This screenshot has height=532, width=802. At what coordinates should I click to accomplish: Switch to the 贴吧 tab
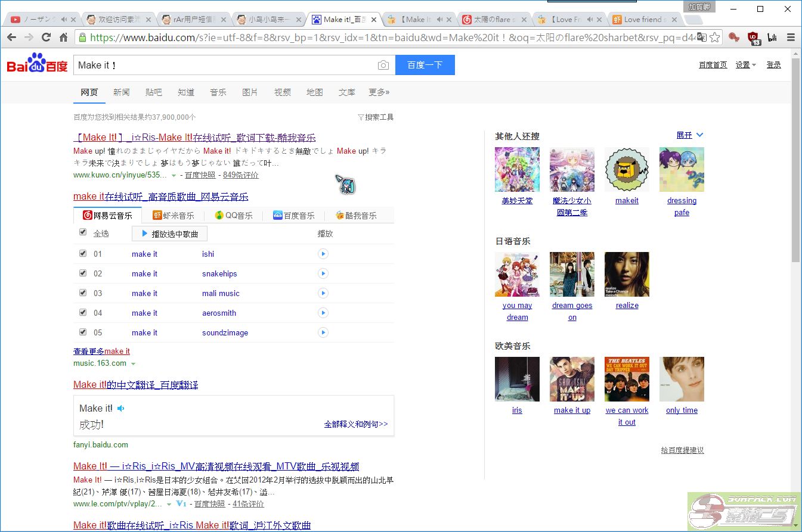pos(154,92)
